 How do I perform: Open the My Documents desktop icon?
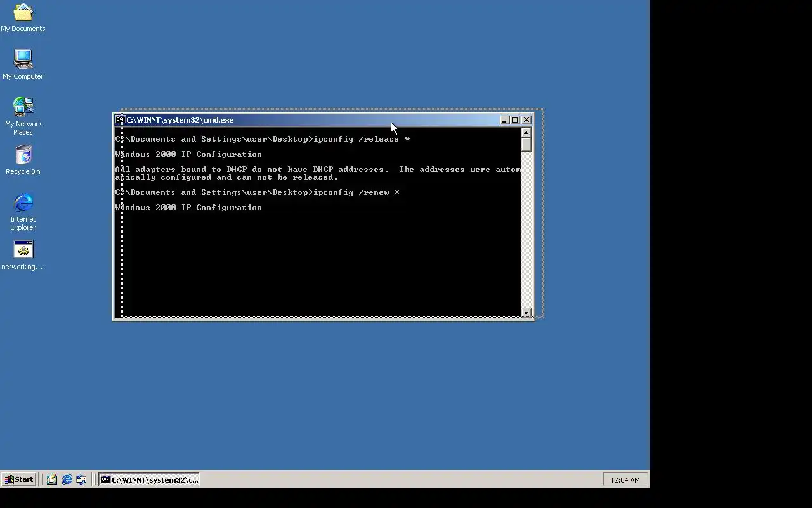click(23, 17)
